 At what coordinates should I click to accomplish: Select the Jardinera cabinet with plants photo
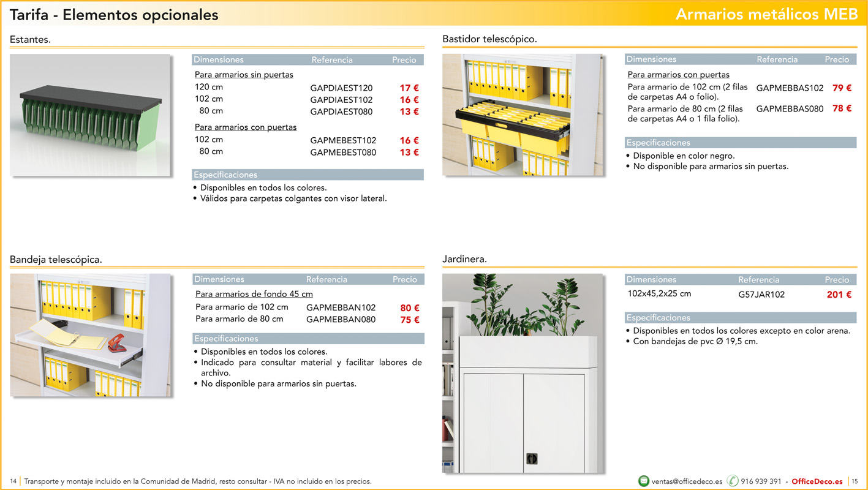(x=523, y=373)
